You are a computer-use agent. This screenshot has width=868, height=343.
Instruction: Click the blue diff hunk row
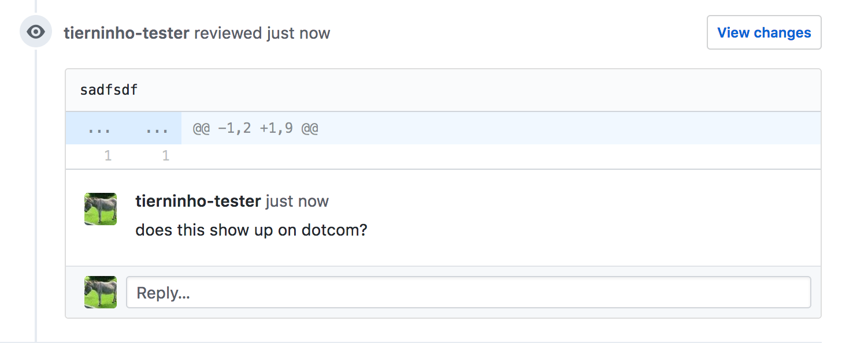tap(405, 128)
